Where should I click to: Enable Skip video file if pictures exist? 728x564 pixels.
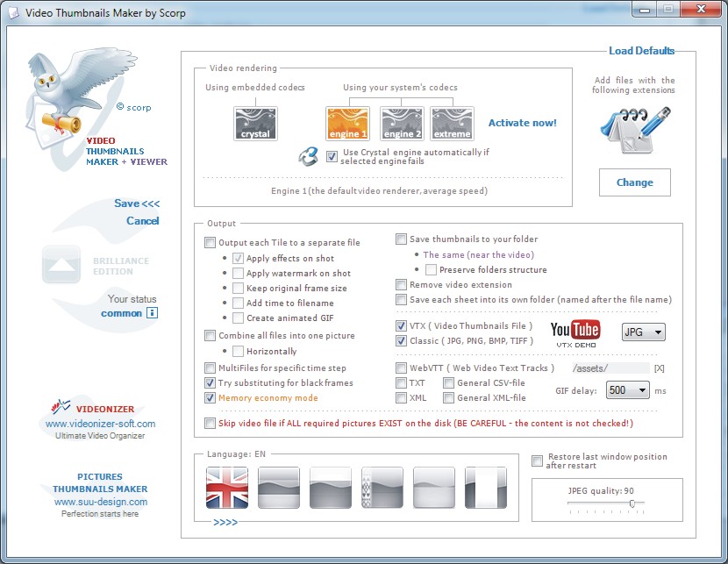click(210, 424)
